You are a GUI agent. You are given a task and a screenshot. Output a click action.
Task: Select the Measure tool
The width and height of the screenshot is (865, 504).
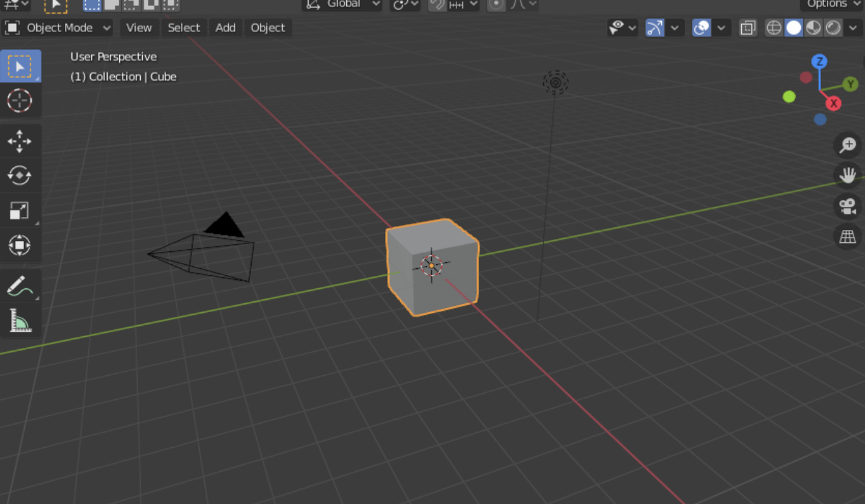coord(19,321)
